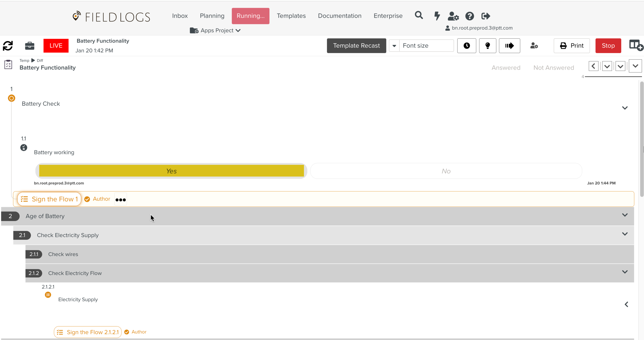Click the help question mark icon

(x=470, y=16)
